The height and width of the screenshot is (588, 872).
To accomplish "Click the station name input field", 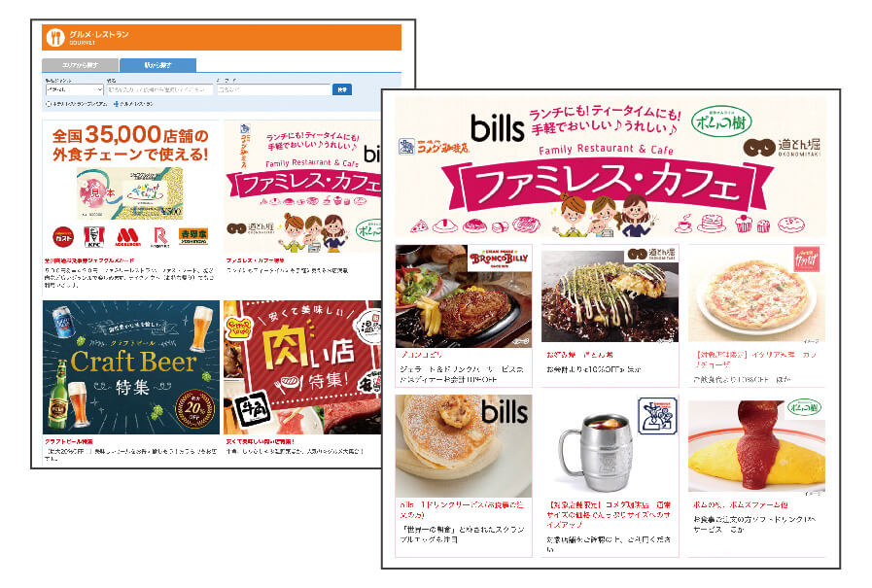I will tap(159, 89).
